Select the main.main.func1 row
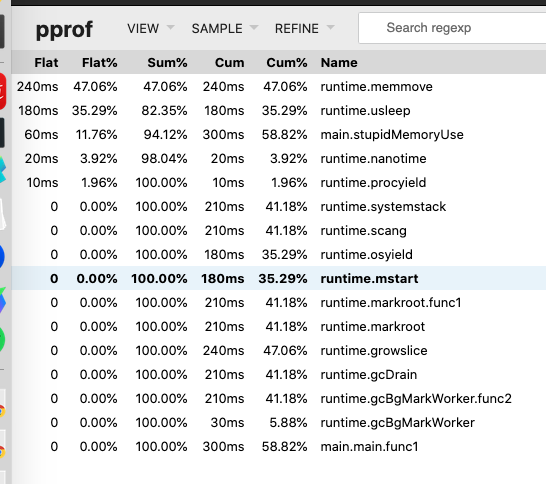 click(x=279, y=446)
